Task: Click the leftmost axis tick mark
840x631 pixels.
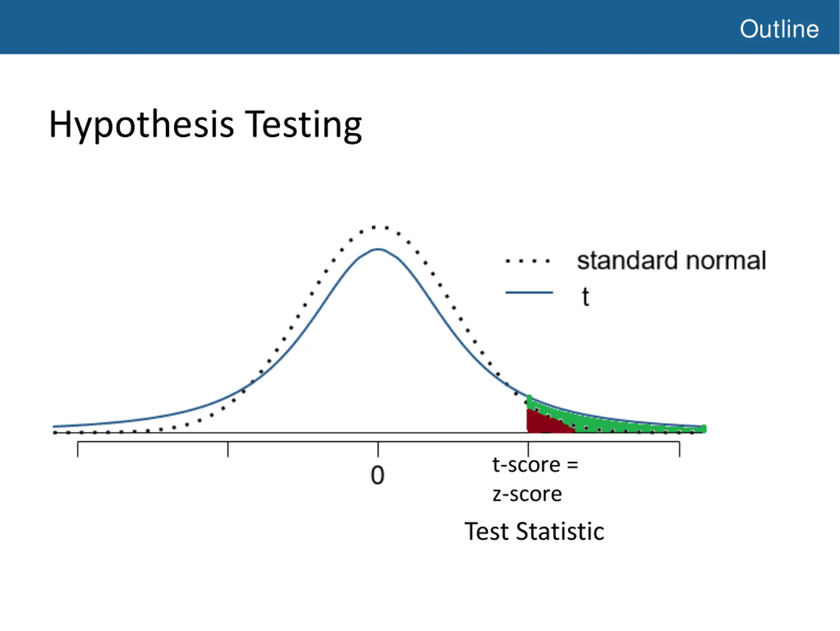Action: (78, 449)
